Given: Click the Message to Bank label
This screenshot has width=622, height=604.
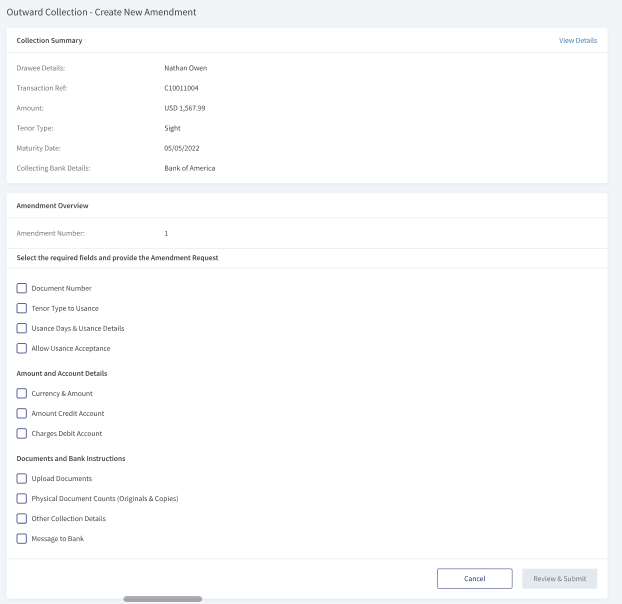Looking at the screenshot, I should tap(58, 539).
